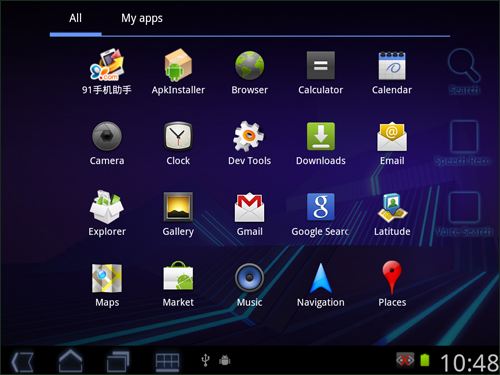Screen dimensions: 500x375
Task: Tap the 10:48 clock display
Action: coord(469,363)
